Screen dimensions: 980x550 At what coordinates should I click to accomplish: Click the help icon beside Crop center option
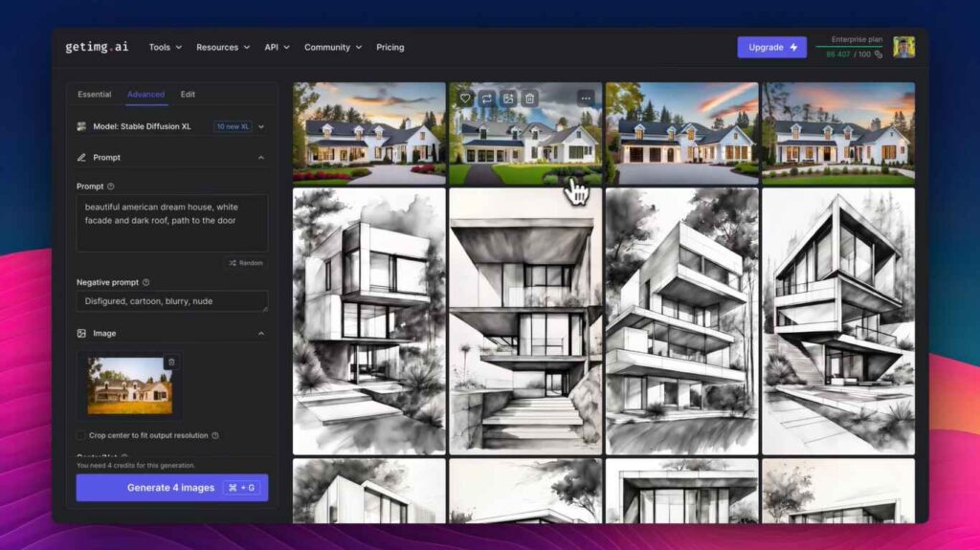pos(215,435)
